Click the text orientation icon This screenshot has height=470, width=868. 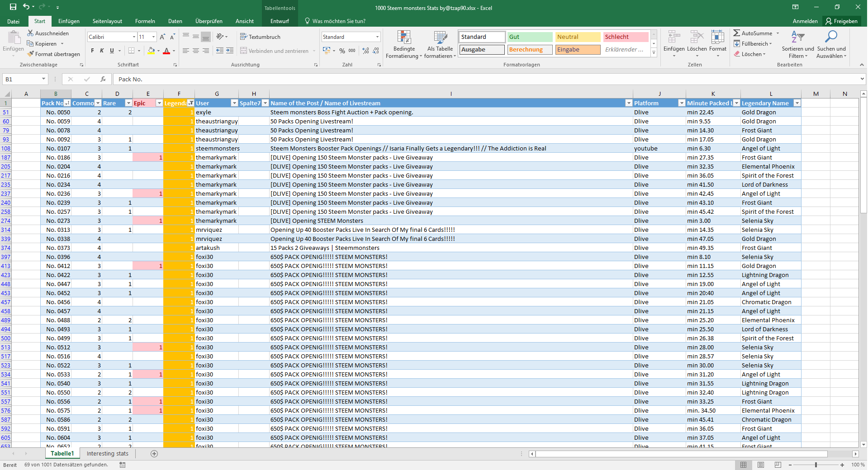[x=220, y=37]
